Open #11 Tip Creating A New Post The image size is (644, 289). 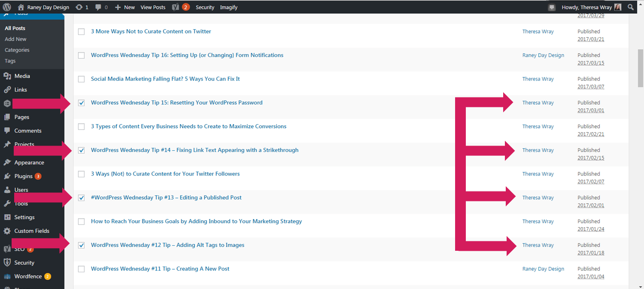(160, 269)
